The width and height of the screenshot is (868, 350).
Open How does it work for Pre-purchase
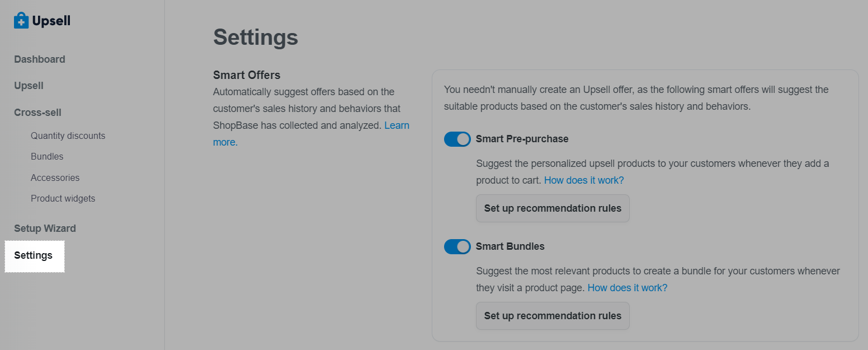click(583, 180)
